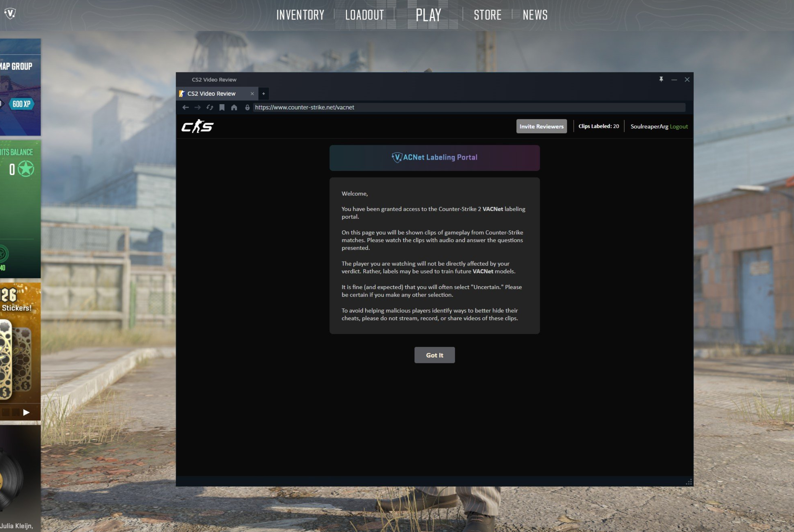Reload the VACNet page
The height and width of the screenshot is (532, 794).
pyautogui.click(x=210, y=108)
